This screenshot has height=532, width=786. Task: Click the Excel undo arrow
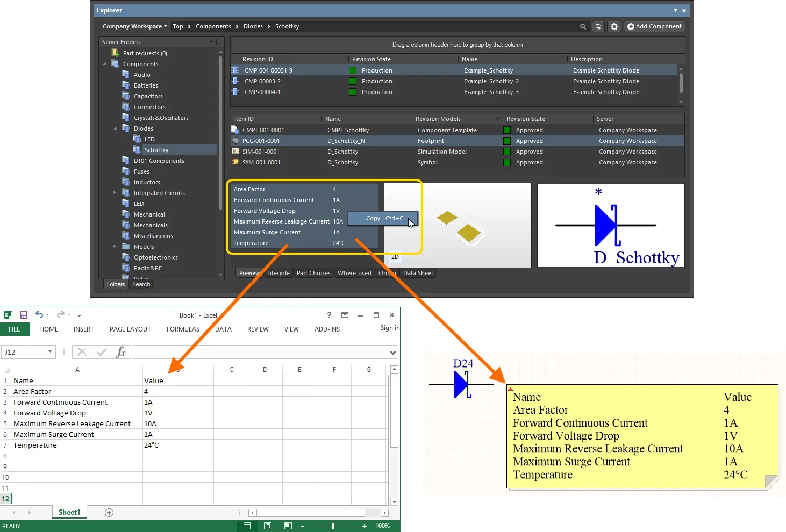click(39, 315)
